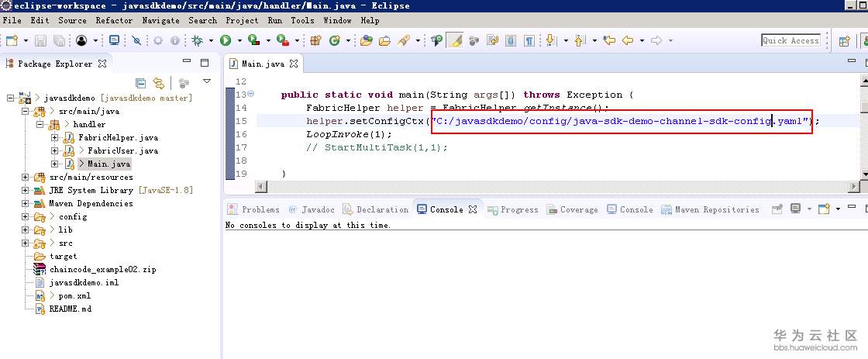
Task: Click the External Tools run icon
Action: click(283, 40)
